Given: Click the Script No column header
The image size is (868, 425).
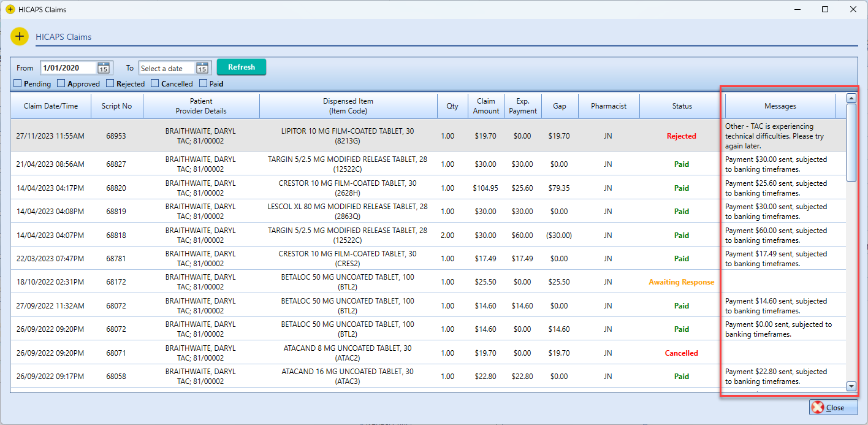Looking at the screenshot, I should click(116, 106).
